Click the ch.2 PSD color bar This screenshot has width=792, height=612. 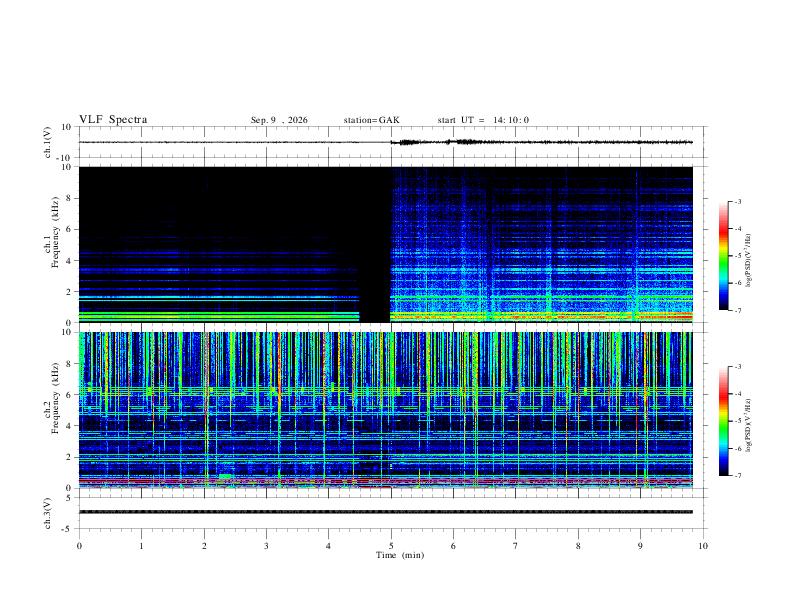723,421
